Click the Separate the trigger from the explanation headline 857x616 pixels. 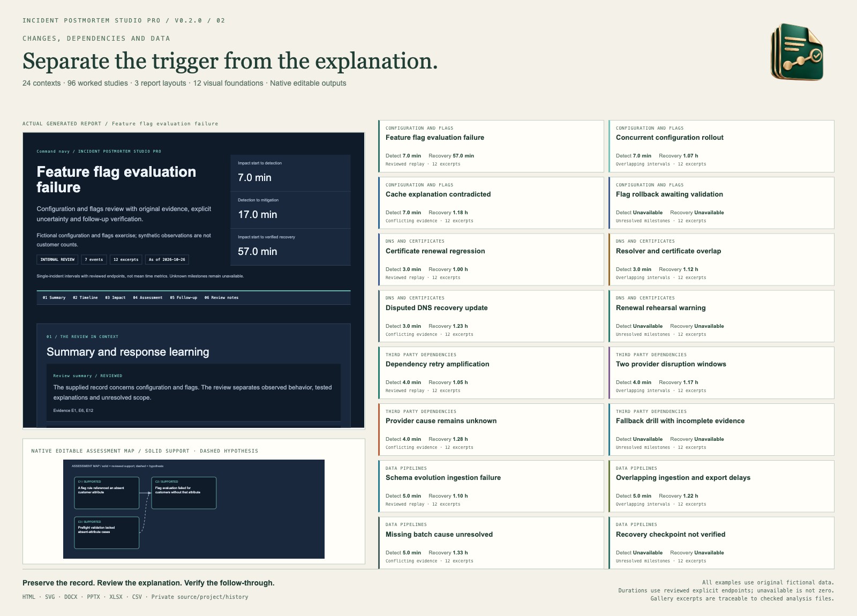click(230, 61)
